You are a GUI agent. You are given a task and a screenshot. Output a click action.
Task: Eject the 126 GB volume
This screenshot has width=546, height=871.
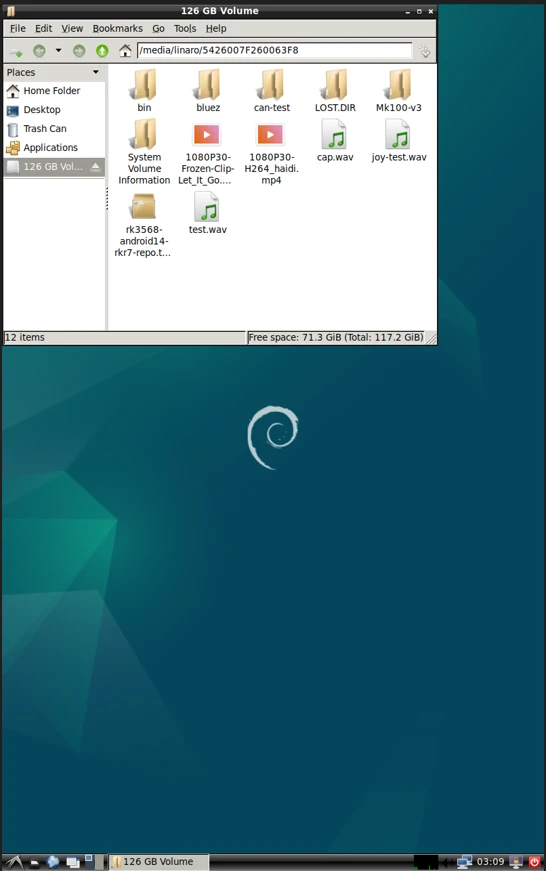point(96,167)
